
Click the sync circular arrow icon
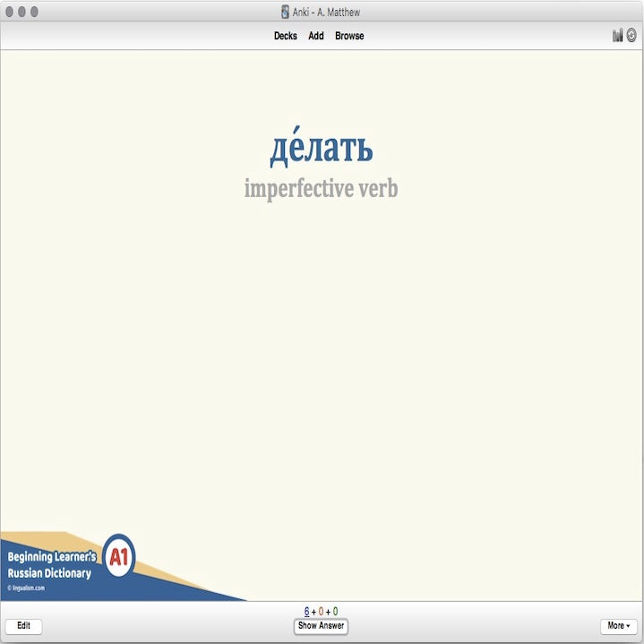point(631,35)
